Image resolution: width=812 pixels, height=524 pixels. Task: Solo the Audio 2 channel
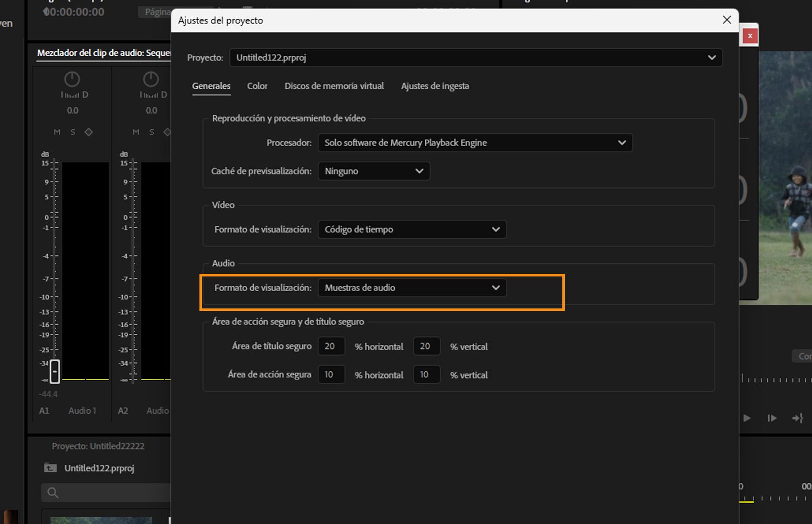(x=151, y=131)
